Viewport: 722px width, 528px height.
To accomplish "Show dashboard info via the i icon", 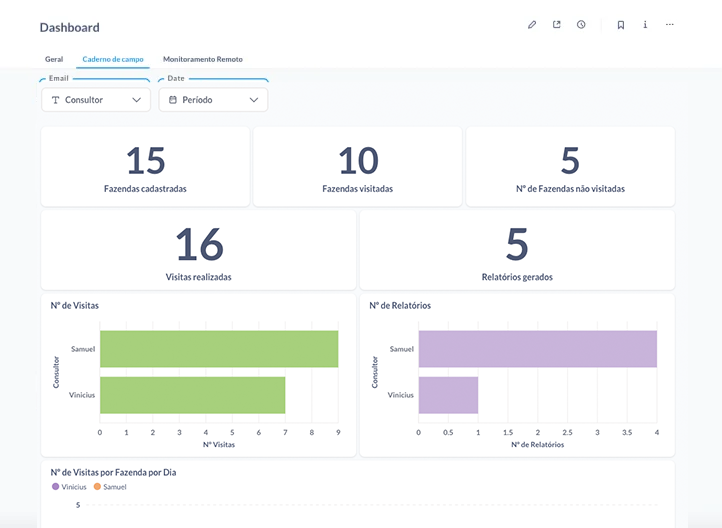I will (645, 25).
